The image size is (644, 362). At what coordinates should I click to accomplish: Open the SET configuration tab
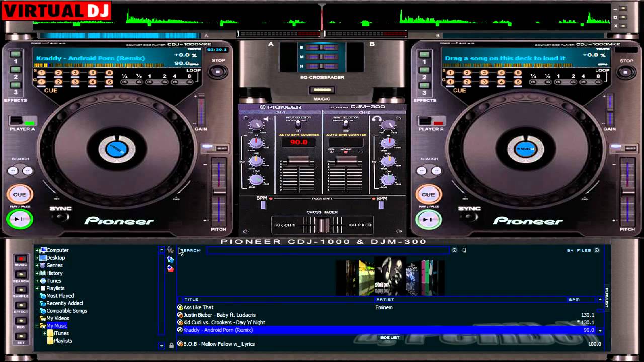[21, 336]
